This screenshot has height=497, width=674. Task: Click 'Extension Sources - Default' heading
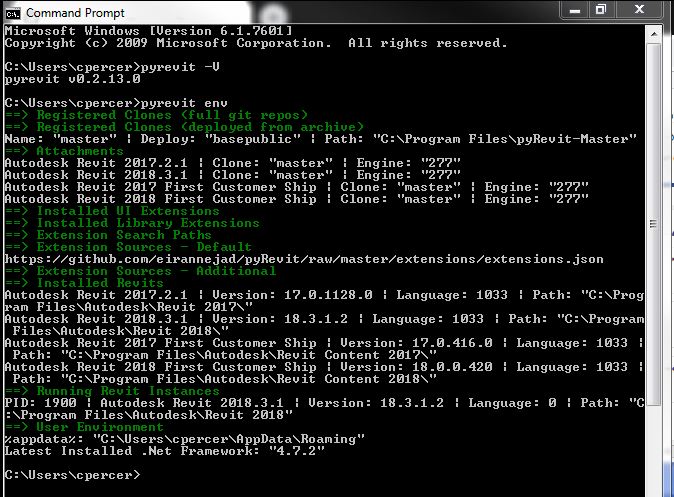tap(128, 248)
